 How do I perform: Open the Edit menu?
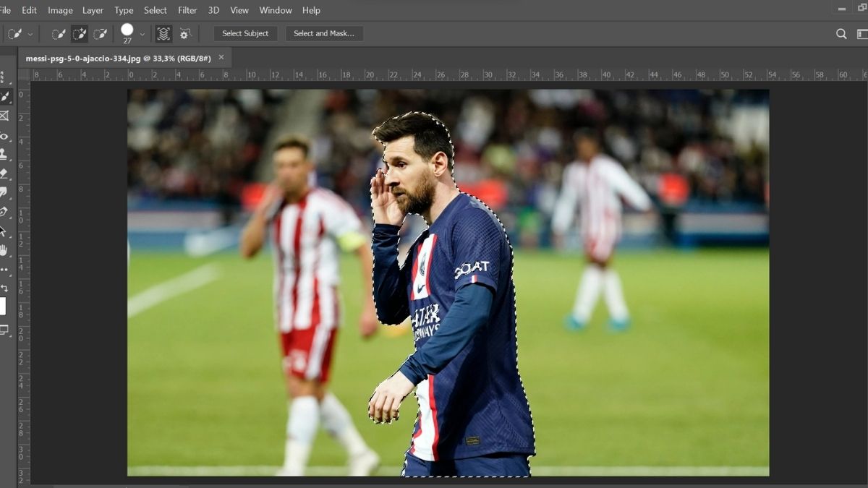pos(29,10)
